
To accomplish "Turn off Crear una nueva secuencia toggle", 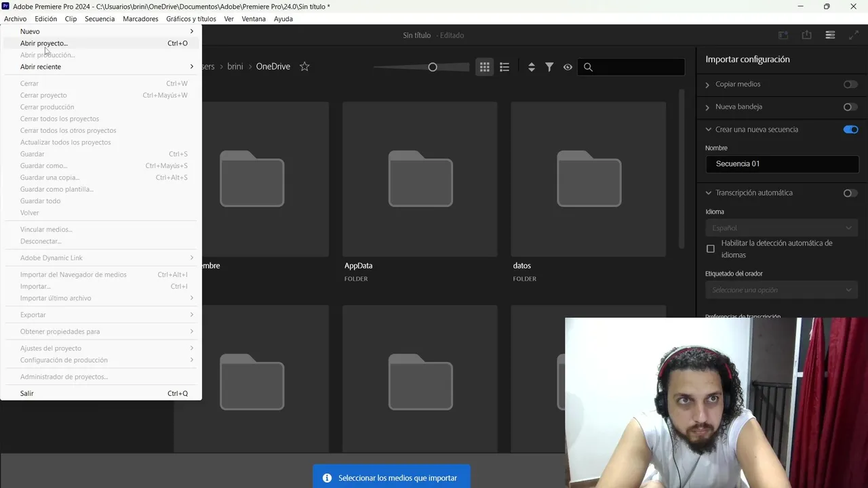I will 850,129.
